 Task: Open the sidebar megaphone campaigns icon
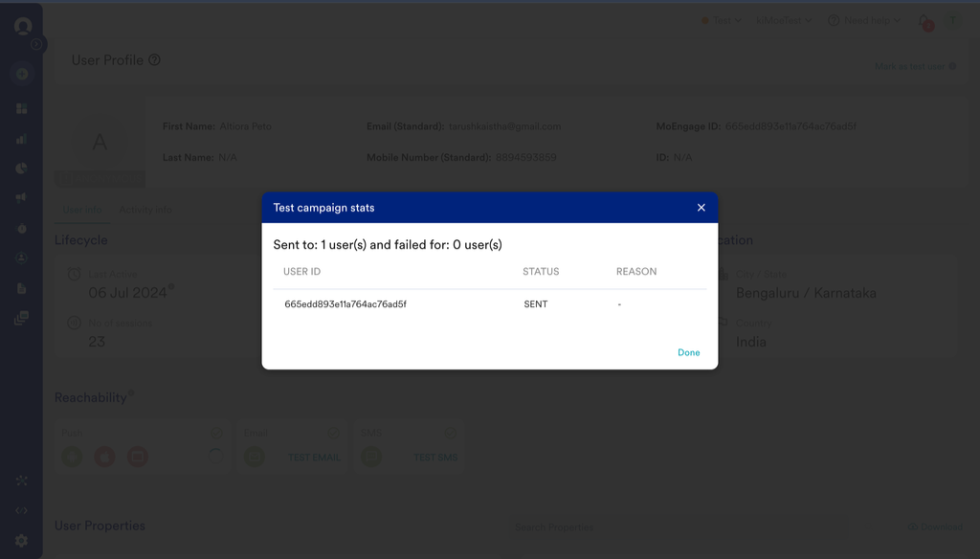point(22,198)
